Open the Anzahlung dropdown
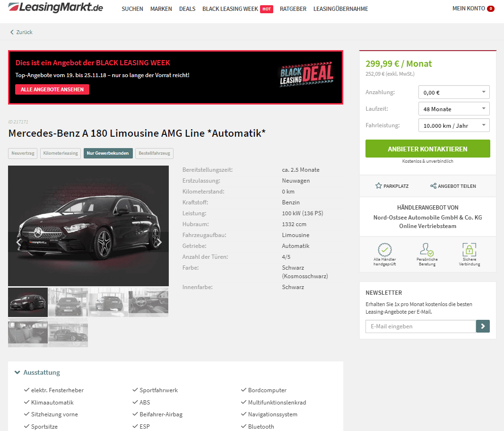The width and height of the screenshot is (504, 431). click(454, 92)
